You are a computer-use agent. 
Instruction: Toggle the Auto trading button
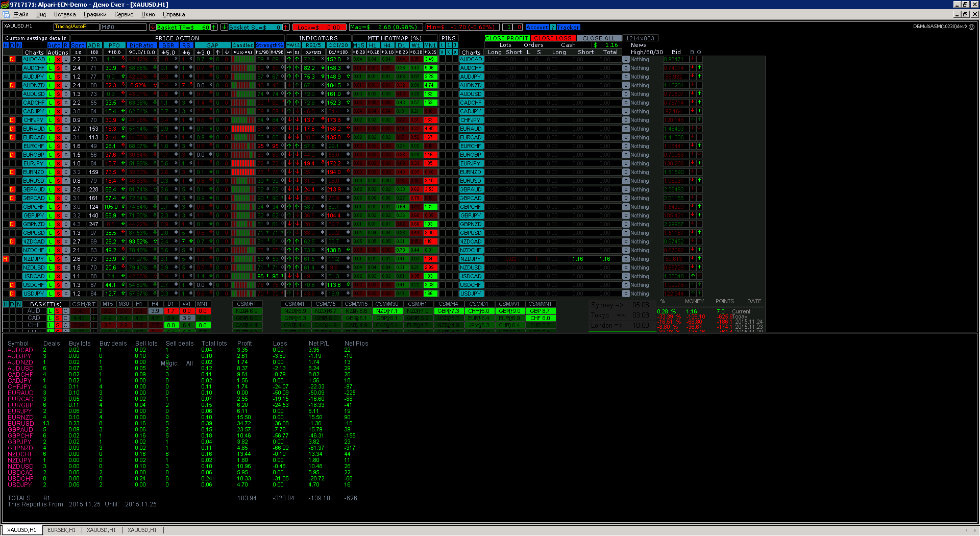[54, 45]
